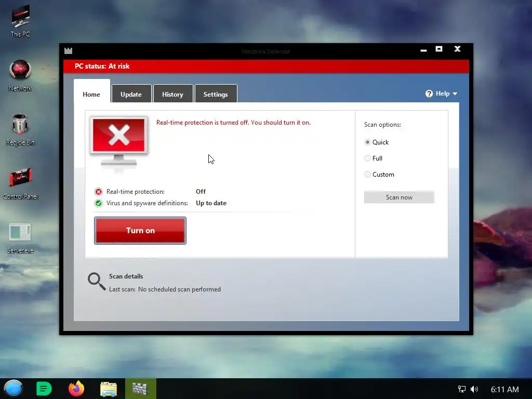Click the 'Scan options:' label
532x399 pixels.
tap(382, 125)
